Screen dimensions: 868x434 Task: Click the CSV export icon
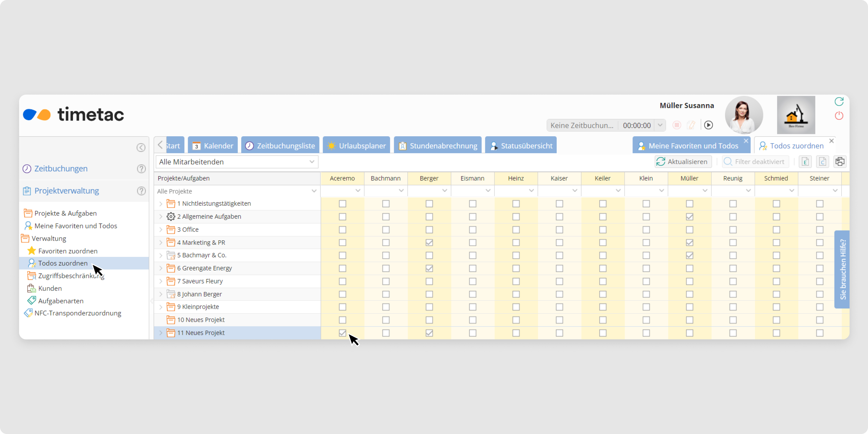pos(822,162)
